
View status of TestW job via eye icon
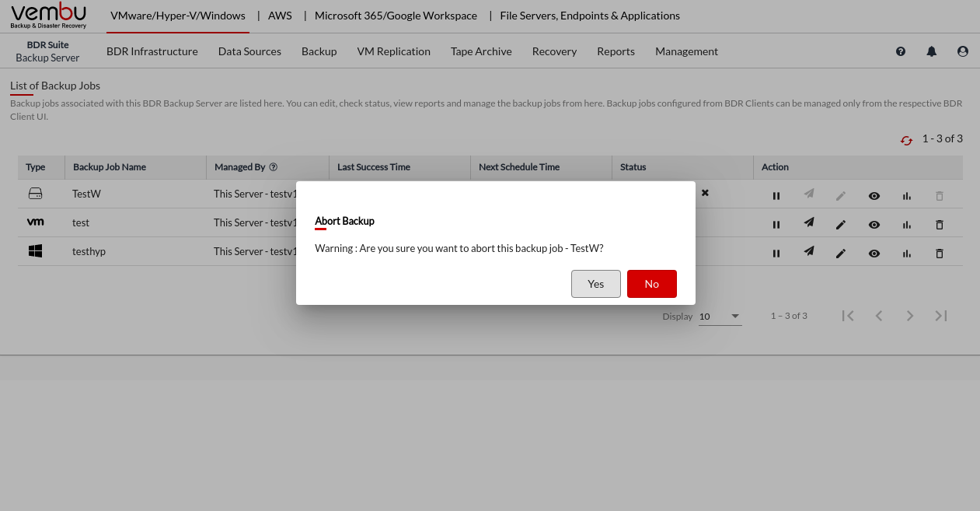tap(874, 196)
